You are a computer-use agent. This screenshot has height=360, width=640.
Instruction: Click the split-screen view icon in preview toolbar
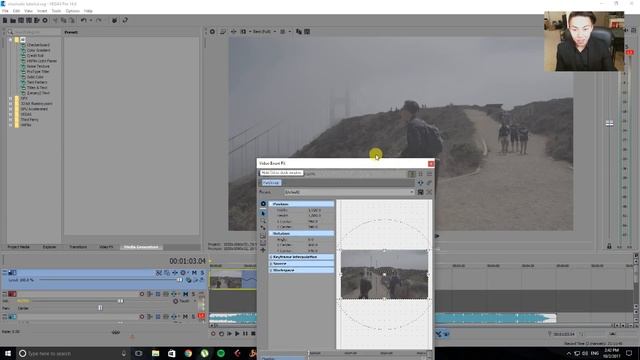(x=244, y=31)
